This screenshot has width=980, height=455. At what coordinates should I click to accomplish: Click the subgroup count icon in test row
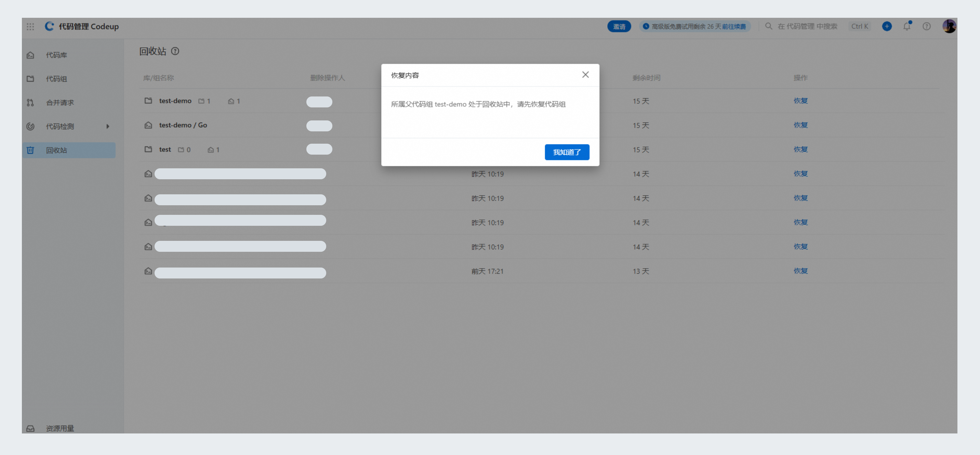coord(181,149)
